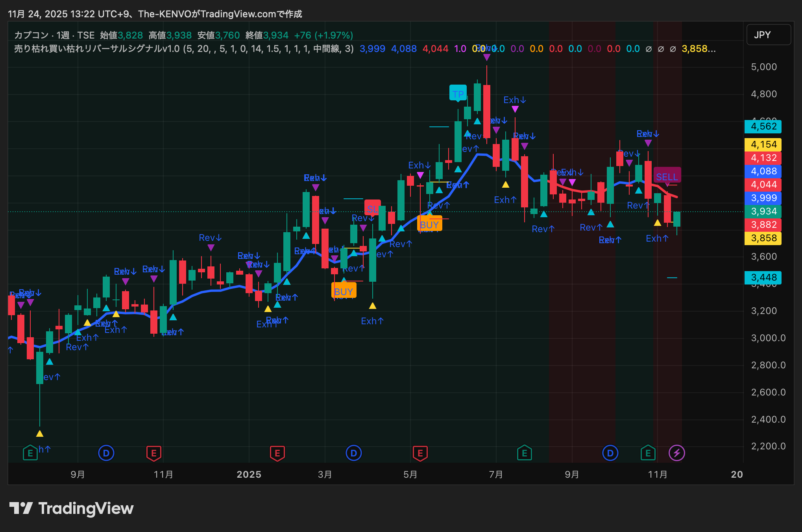This screenshot has width=802, height=532.
Task: Click the leftmost green E earnings marker
Action: [30, 453]
